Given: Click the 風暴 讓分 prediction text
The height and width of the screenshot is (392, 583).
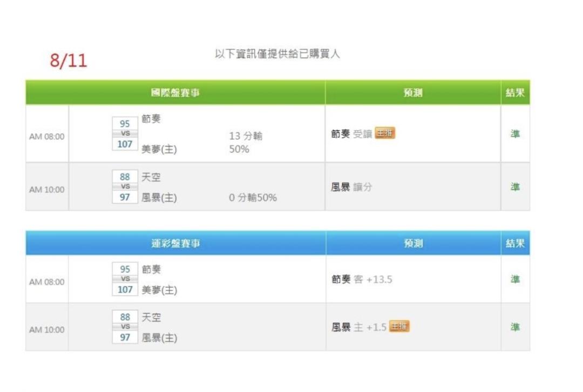Looking at the screenshot, I should click(351, 187).
